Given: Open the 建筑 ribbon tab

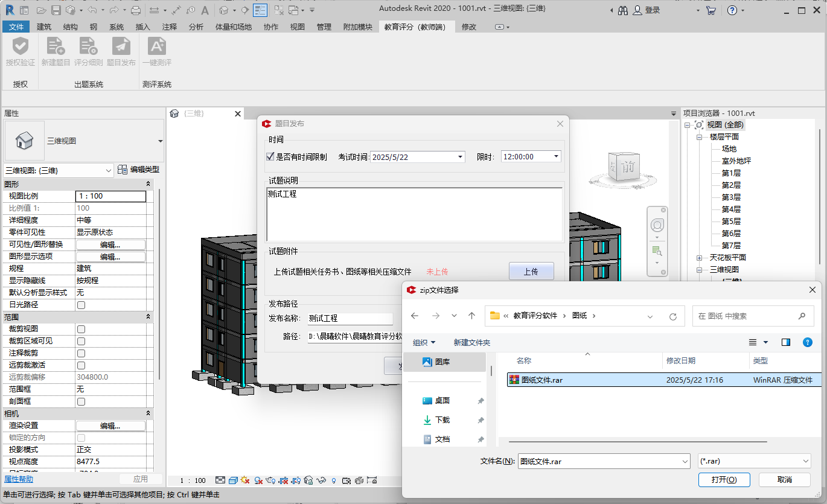Looking at the screenshot, I should [x=44, y=27].
